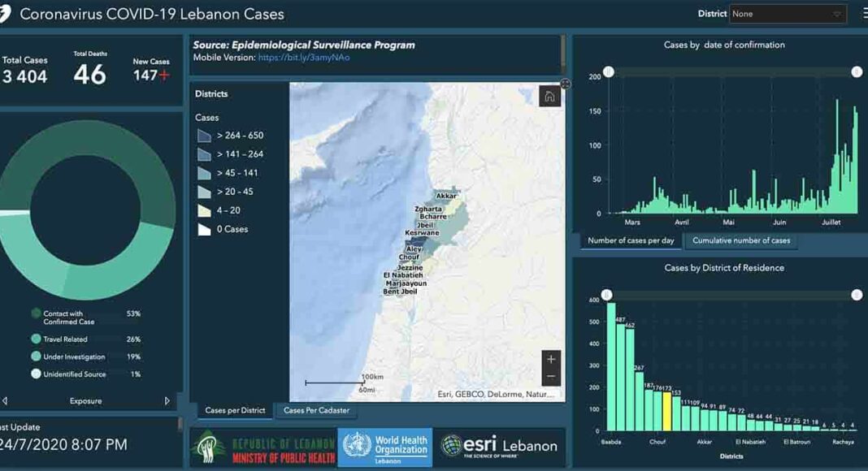This screenshot has height=471, width=868.
Task: Select the Number of cases per day tab
Action: [631, 241]
